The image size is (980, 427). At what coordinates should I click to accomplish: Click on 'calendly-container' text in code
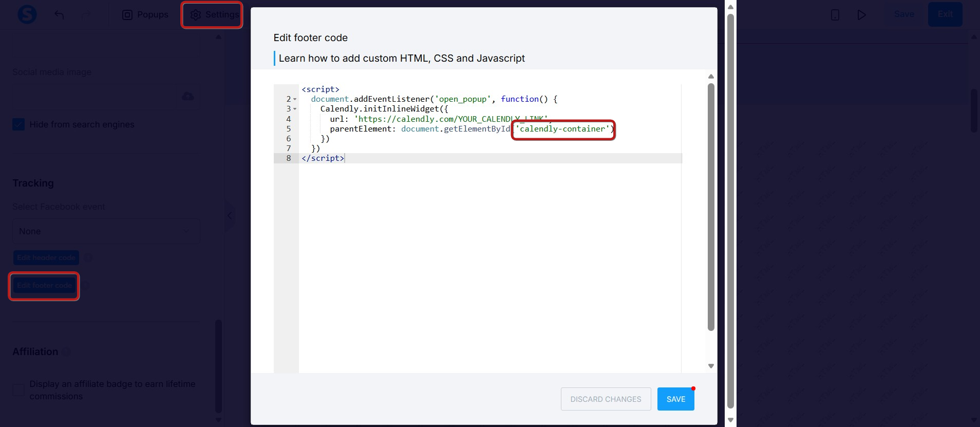(562, 129)
